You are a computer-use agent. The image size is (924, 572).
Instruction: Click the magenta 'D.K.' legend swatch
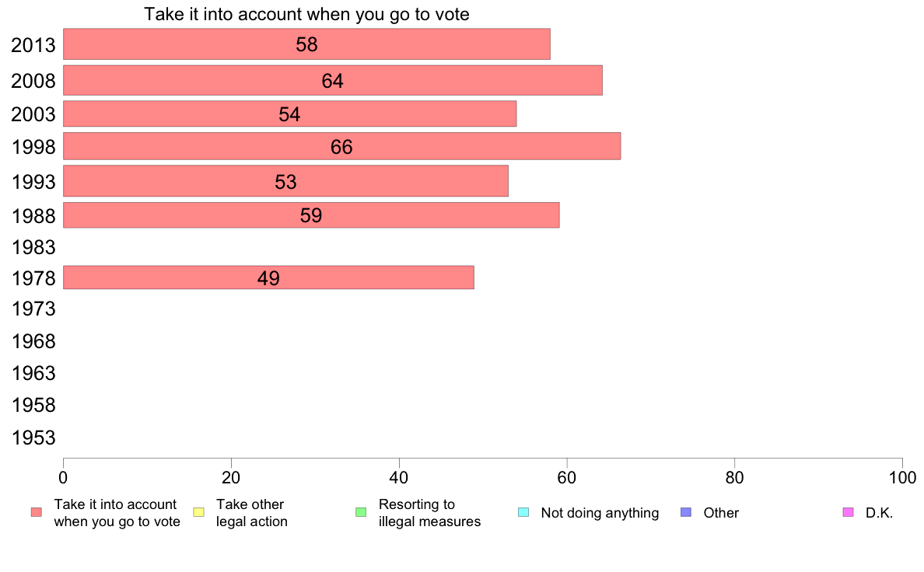coord(848,512)
